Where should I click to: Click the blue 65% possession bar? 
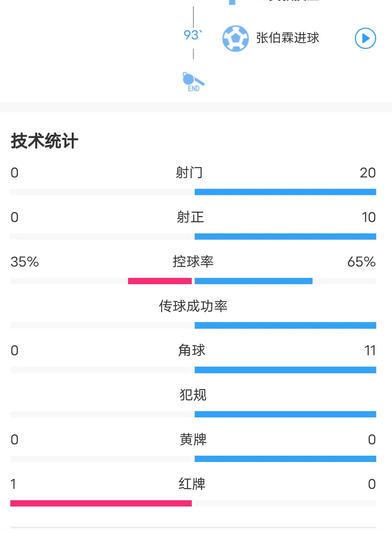(x=253, y=281)
